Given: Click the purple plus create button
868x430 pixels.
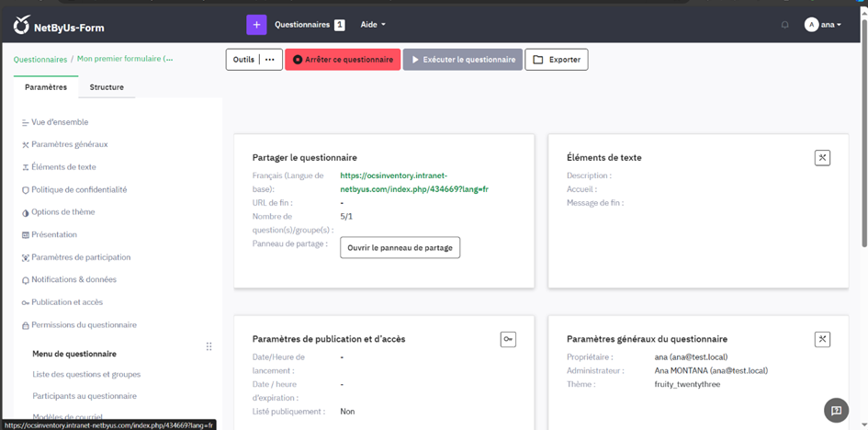Looking at the screenshot, I should click(256, 25).
